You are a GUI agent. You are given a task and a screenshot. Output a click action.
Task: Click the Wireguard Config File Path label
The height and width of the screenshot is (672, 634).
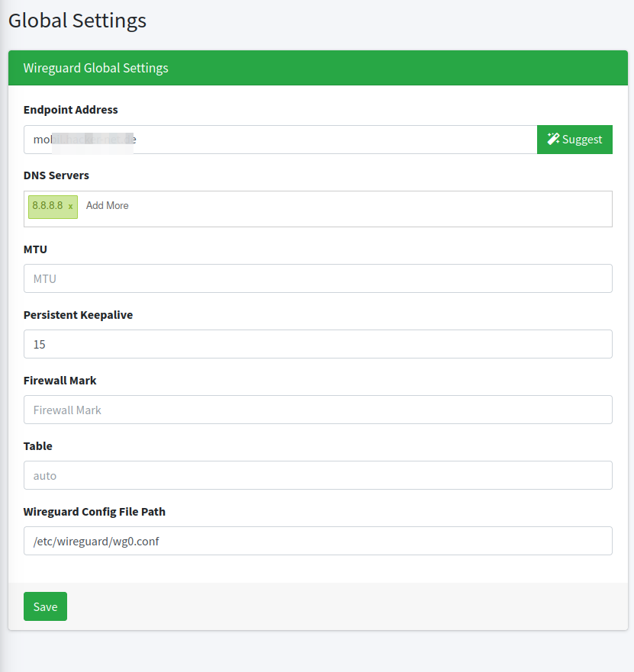95,512
